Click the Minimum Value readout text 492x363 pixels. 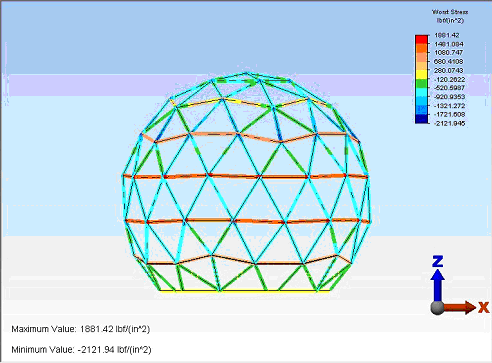click(81, 350)
